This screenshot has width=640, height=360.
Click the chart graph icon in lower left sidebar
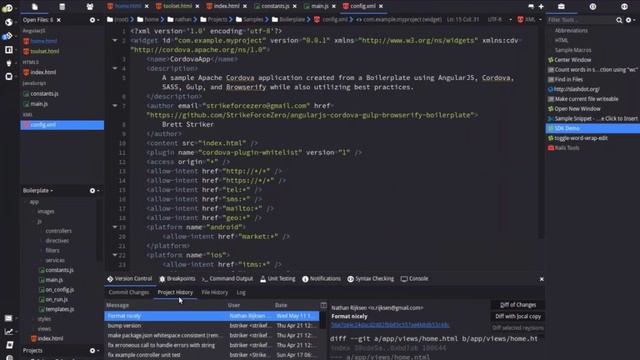(x=8, y=332)
